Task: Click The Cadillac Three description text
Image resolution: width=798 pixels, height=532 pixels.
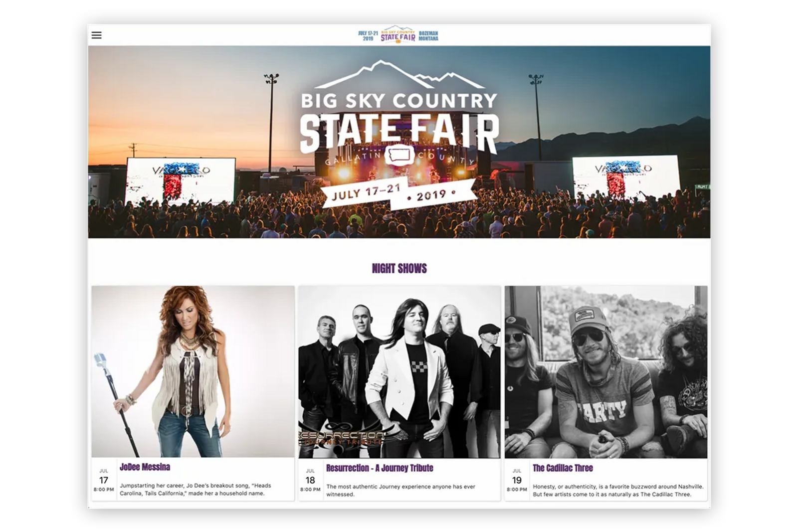Action: pyautogui.click(x=618, y=490)
